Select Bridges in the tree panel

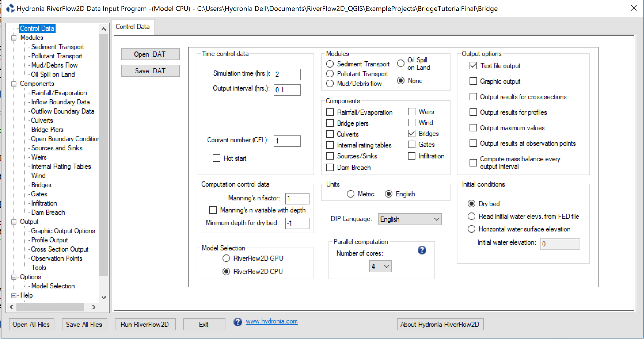click(41, 185)
